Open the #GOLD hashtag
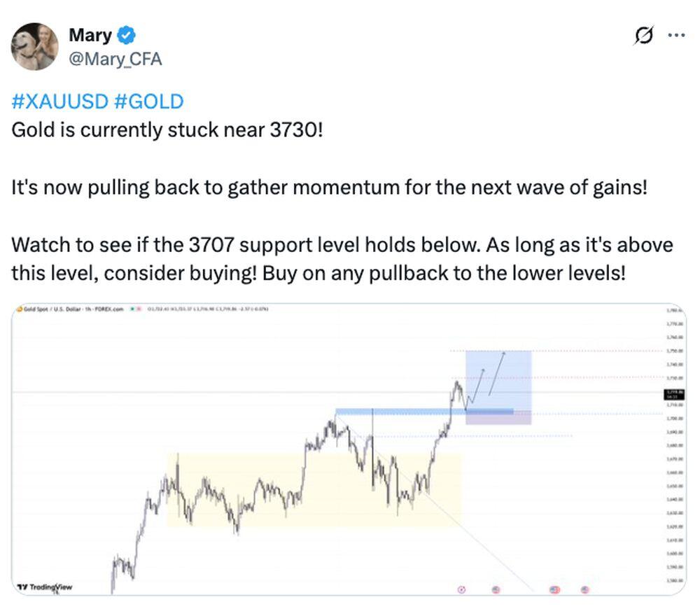This screenshot has height=609, width=700. pyautogui.click(x=148, y=101)
